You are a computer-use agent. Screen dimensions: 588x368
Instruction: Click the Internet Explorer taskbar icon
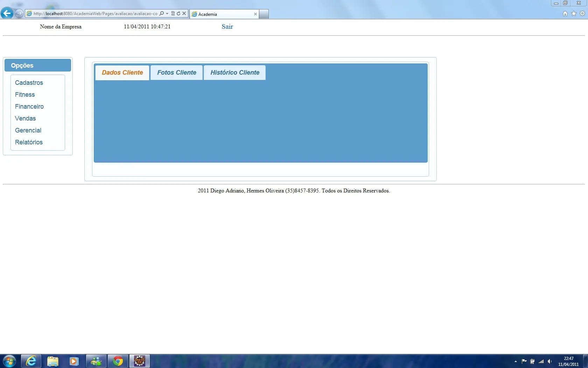[x=31, y=361]
